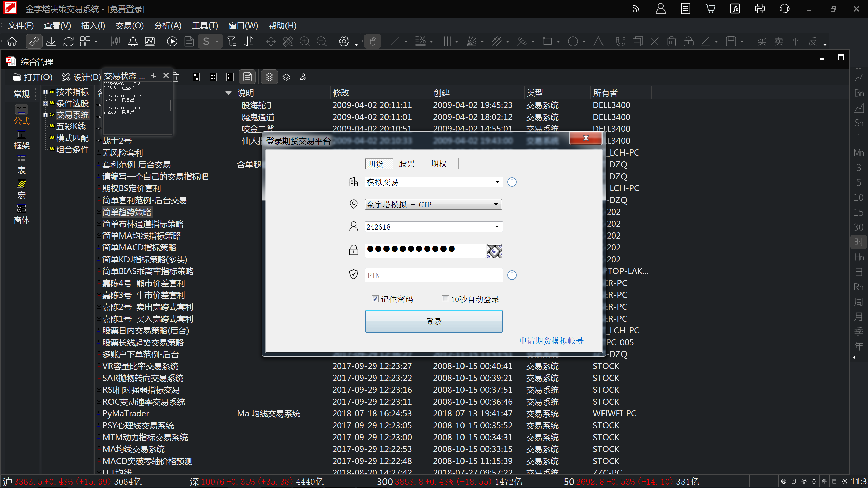Click the 登录 button
Image resolution: width=868 pixels, height=488 pixels.
(x=434, y=321)
